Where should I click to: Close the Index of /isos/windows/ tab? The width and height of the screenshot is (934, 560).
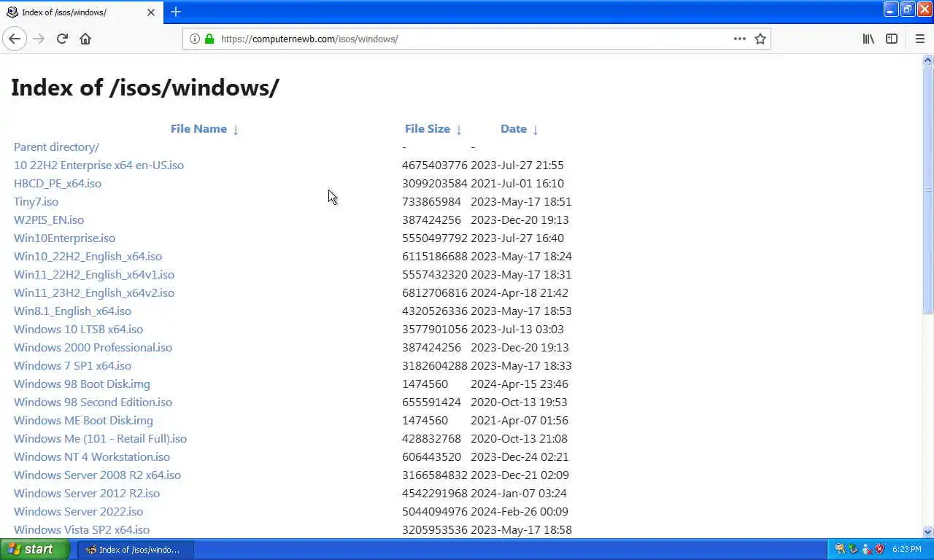point(151,12)
